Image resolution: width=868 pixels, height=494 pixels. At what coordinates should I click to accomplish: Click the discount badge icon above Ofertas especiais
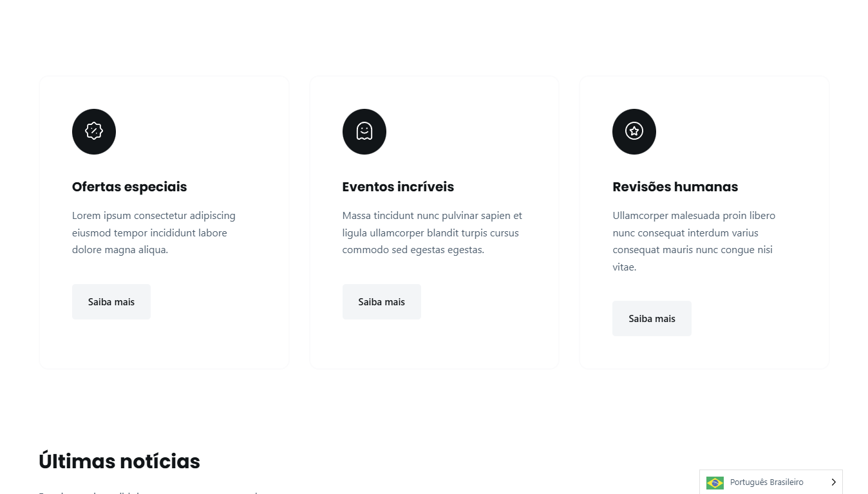94,131
